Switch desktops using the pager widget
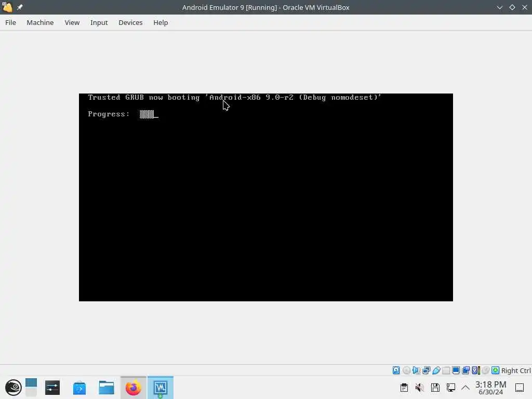The height and width of the screenshot is (399, 532). coord(31,388)
